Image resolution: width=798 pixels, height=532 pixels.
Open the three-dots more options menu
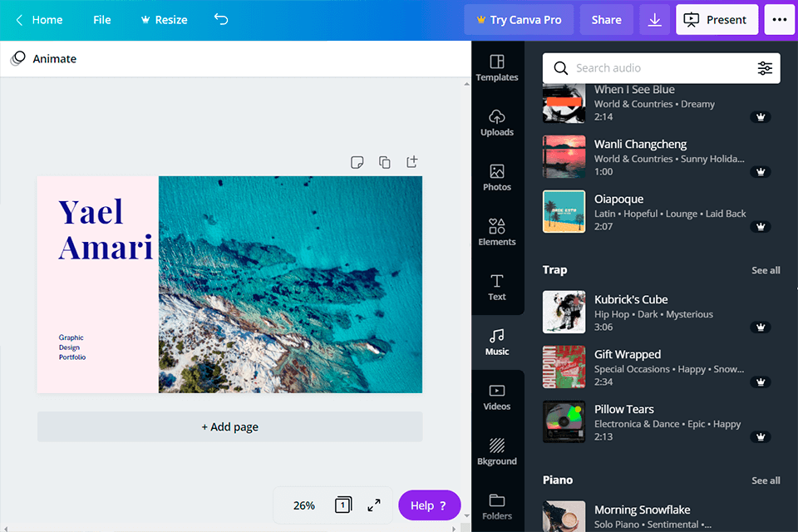tap(779, 20)
